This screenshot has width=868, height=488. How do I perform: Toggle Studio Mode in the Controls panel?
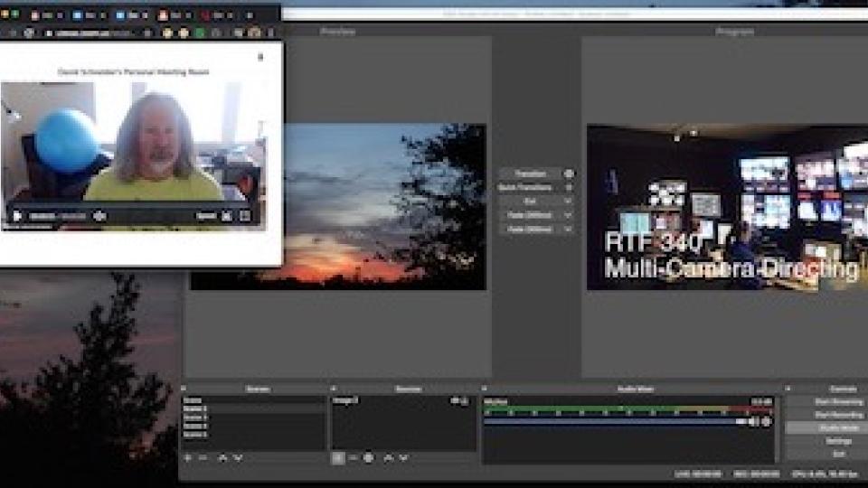pos(839,428)
